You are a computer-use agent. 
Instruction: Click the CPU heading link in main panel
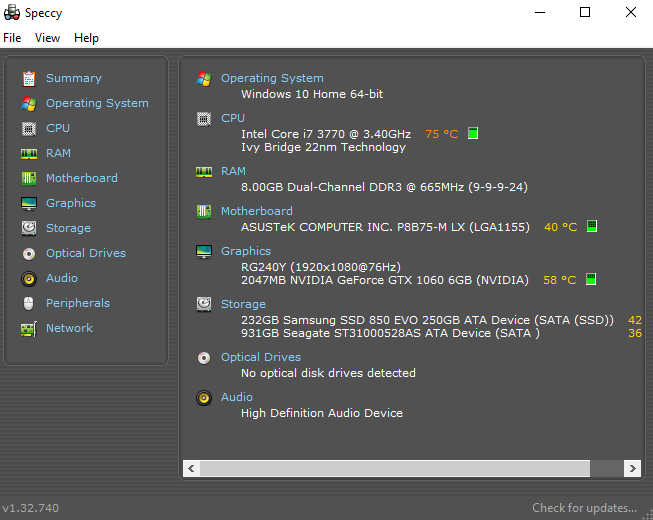233,118
